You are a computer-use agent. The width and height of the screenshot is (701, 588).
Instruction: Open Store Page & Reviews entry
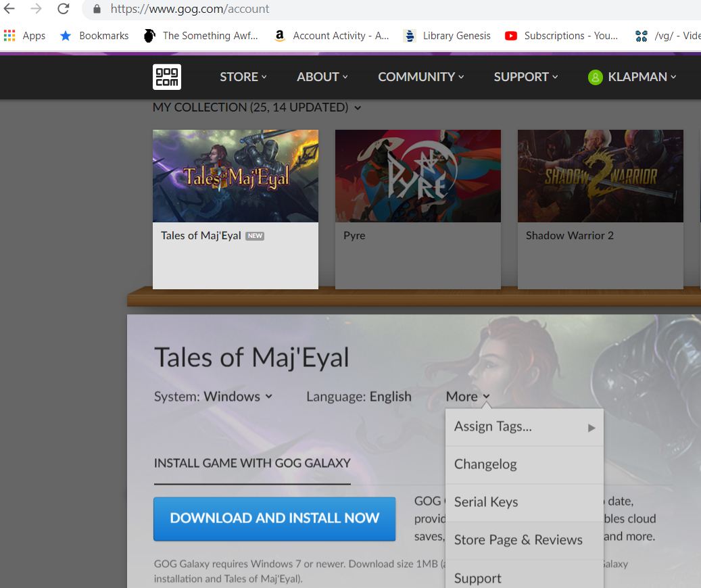coord(525,540)
